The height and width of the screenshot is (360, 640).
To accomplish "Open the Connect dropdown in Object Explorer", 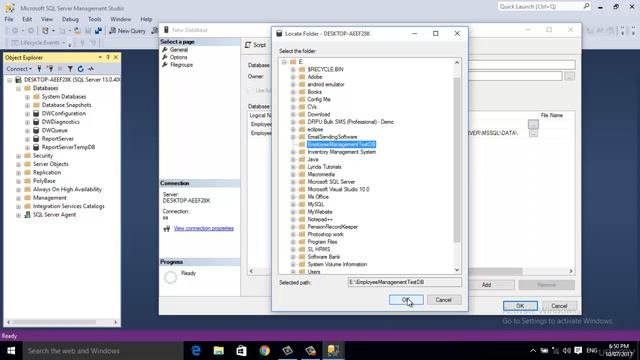I will tap(19, 69).
